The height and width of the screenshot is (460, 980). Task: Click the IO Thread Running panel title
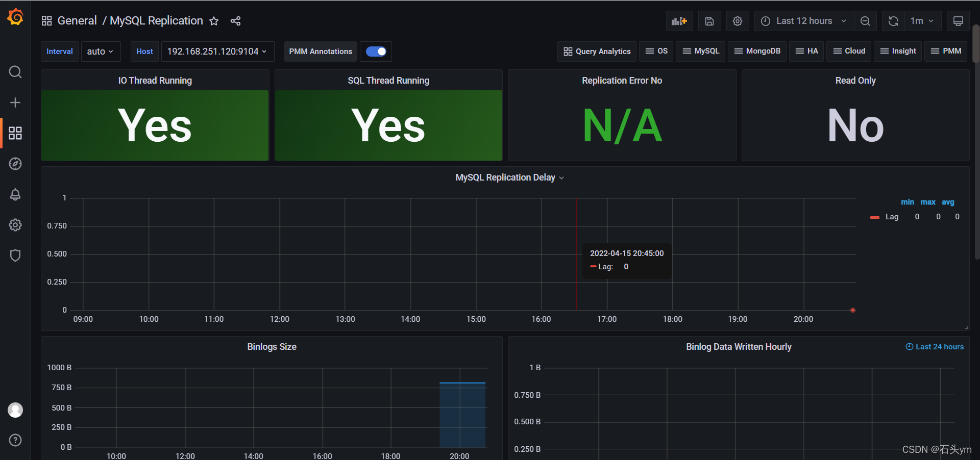[155, 81]
